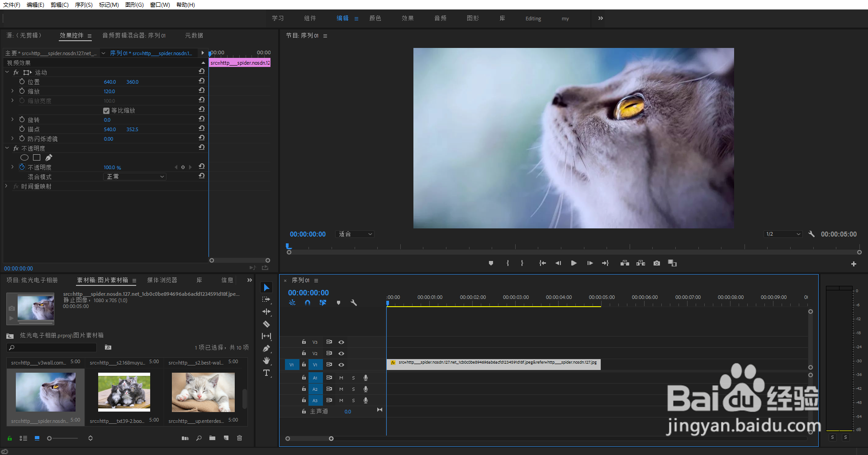Create a new bin folder
868x455 pixels.
[212, 438]
